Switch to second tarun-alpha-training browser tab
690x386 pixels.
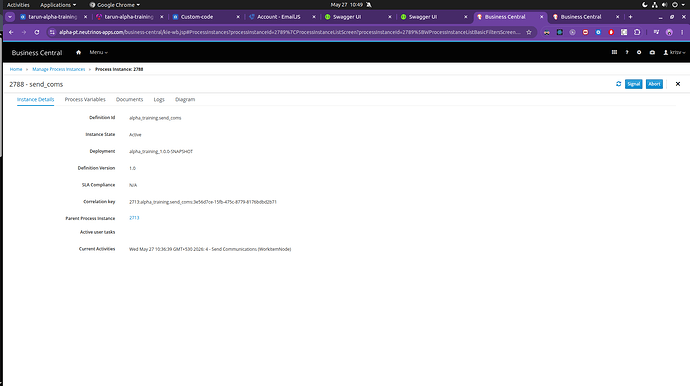(130, 17)
